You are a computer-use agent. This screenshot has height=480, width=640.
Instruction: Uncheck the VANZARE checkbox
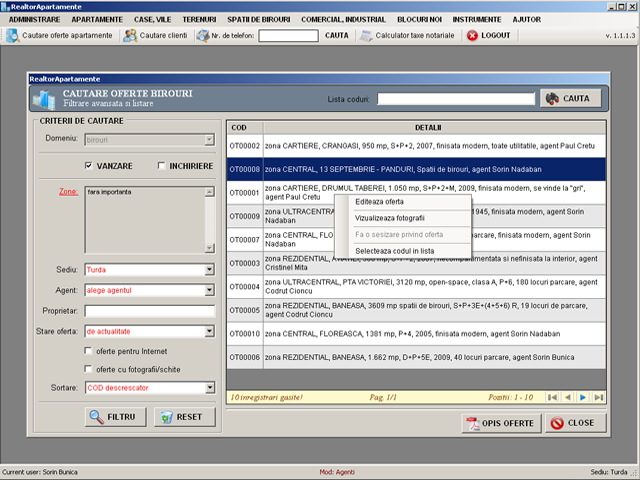89,166
